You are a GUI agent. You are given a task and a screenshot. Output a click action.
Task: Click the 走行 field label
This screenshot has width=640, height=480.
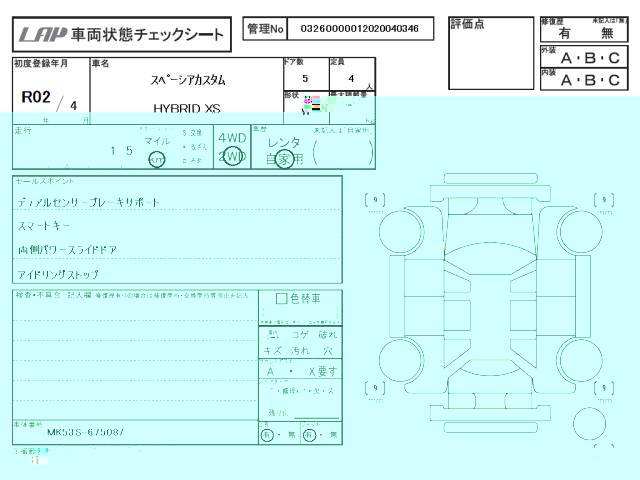pos(23,131)
